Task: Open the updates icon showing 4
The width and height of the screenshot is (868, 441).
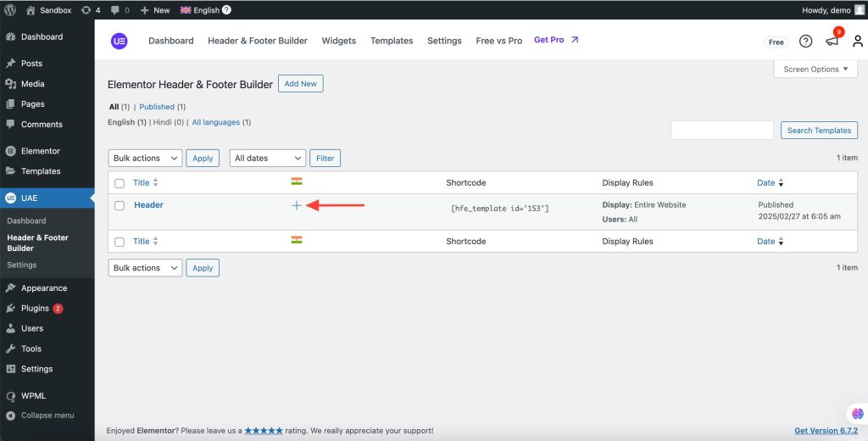Action: coord(90,10)
